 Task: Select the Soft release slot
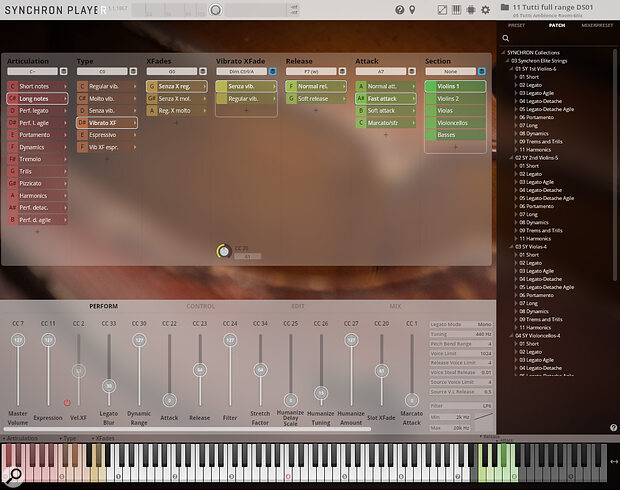click(316, 98)
